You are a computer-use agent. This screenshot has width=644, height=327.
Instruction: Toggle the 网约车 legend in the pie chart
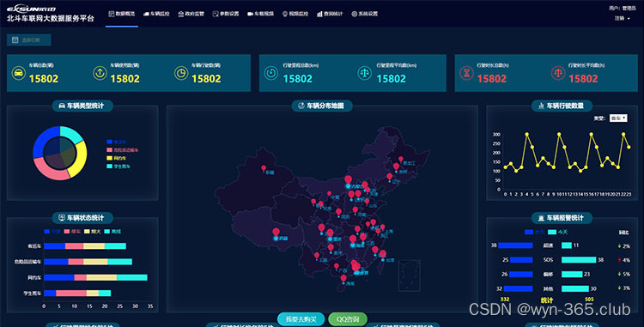[117, 159]
